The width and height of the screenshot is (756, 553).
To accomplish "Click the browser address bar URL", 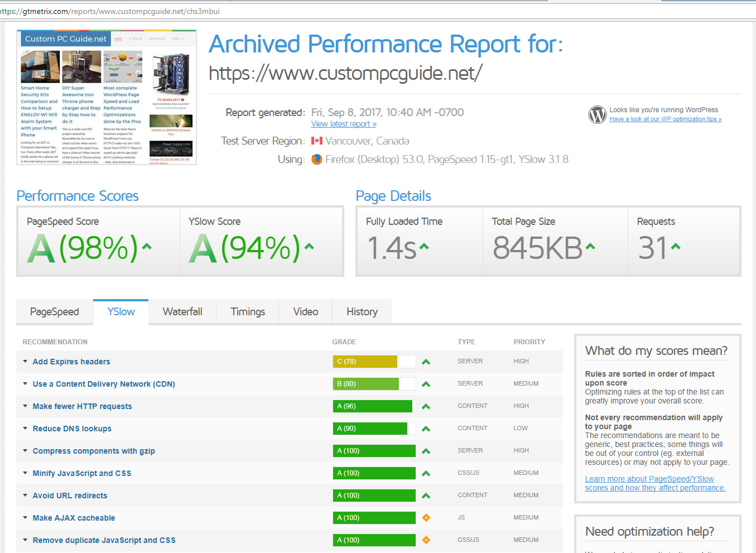I will coord(110,11).
